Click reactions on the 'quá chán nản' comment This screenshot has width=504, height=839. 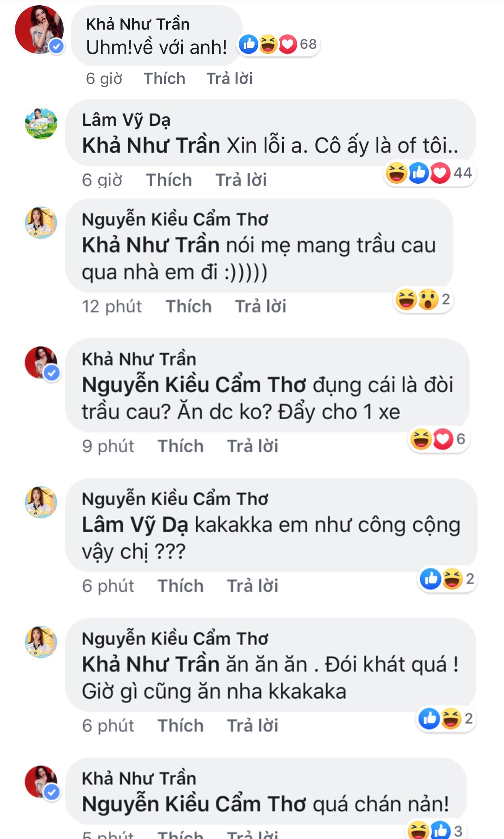coord(435,830)
